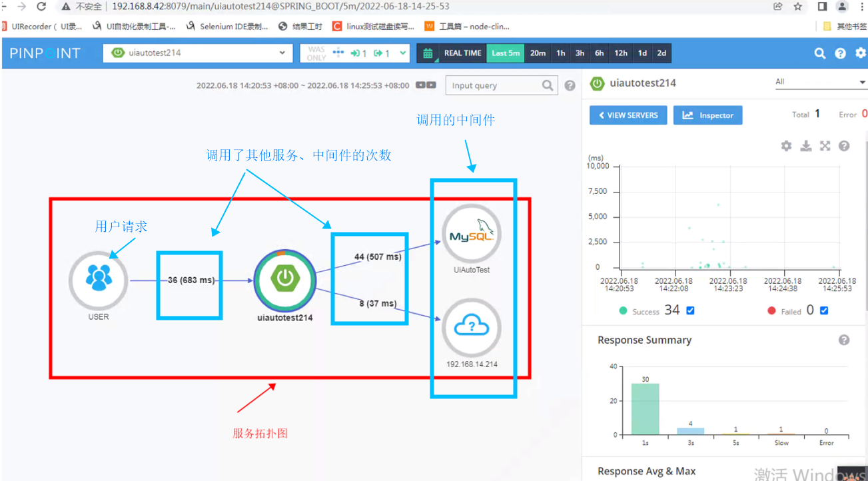Image resolution: width=868 pixels, height=481 pixels.
Task: Open the linux测试磁盘读写 bookmark
Action: pyautogui.click(x=373, y=27)
